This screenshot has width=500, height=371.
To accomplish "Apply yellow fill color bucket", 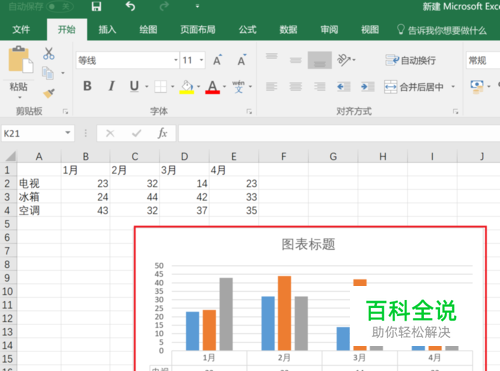I will pos(187,87).
